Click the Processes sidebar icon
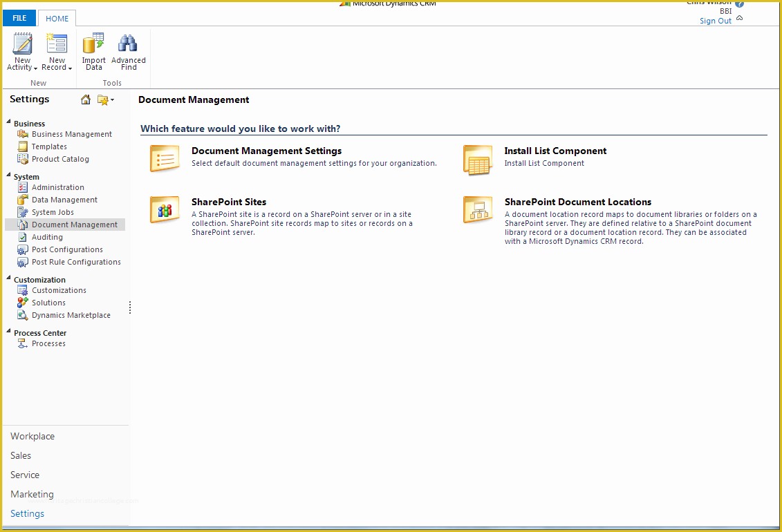 pyautogui.click(x=22, y=343)
